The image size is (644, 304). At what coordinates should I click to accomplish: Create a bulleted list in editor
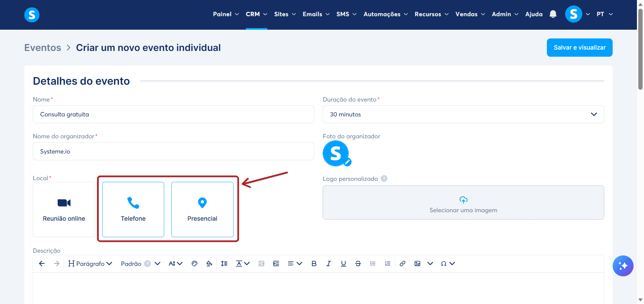(373, 264)
